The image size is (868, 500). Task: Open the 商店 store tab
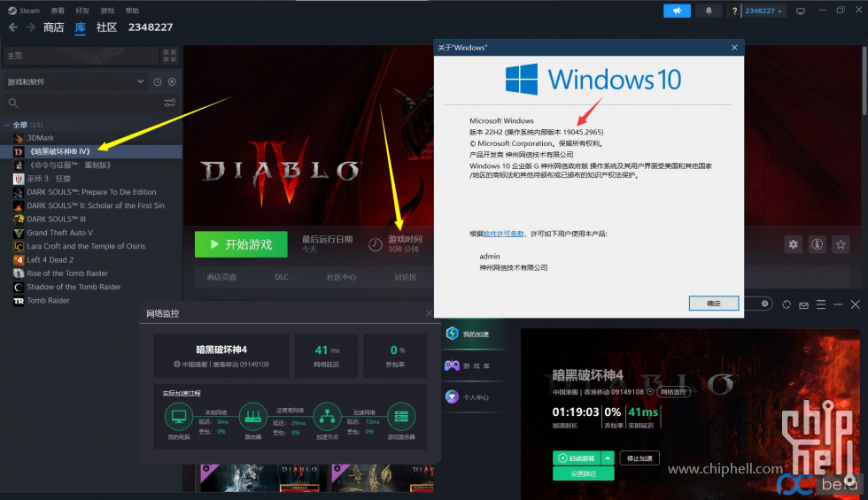[54, 27]
